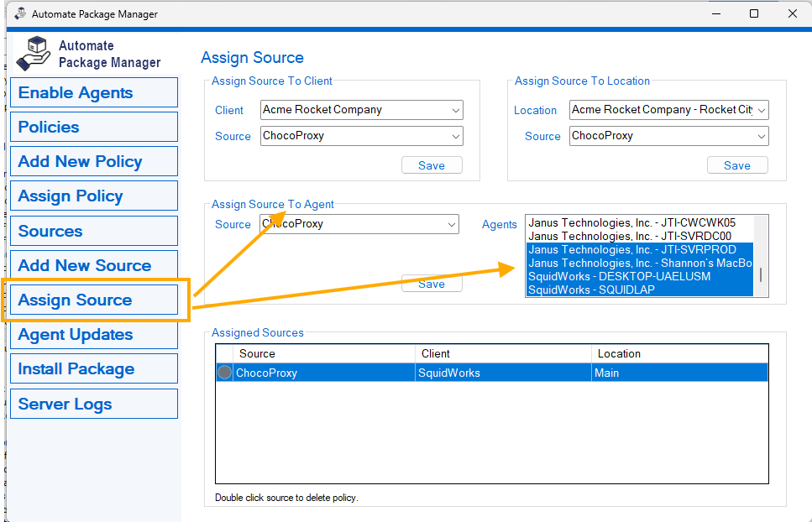Expand the Location dropdown

point(761,110)
